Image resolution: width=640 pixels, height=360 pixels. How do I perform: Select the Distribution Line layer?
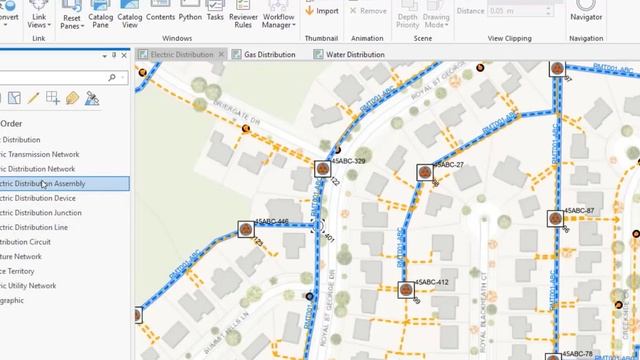click(34, 227)
